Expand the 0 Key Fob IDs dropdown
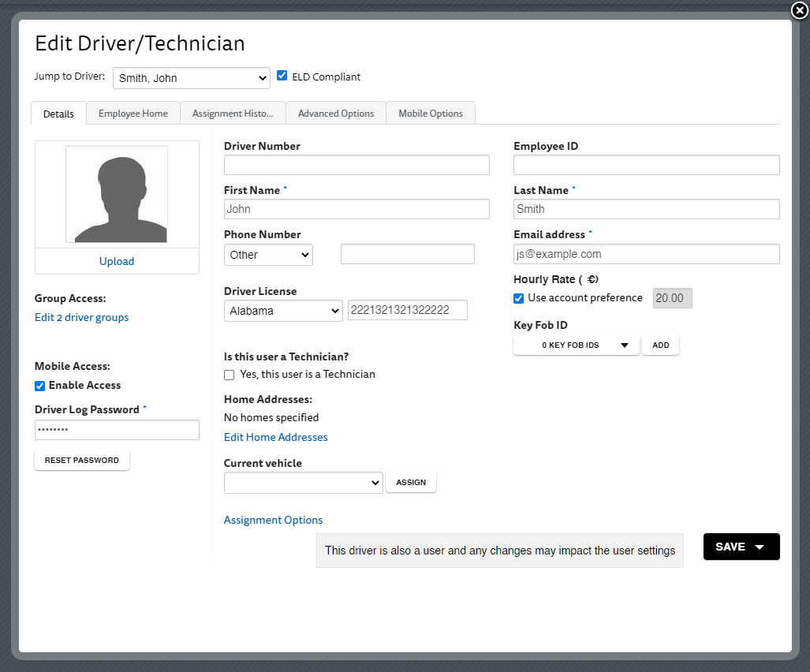The width and height of the screenshot is (810, 672). tap(576, 345)
